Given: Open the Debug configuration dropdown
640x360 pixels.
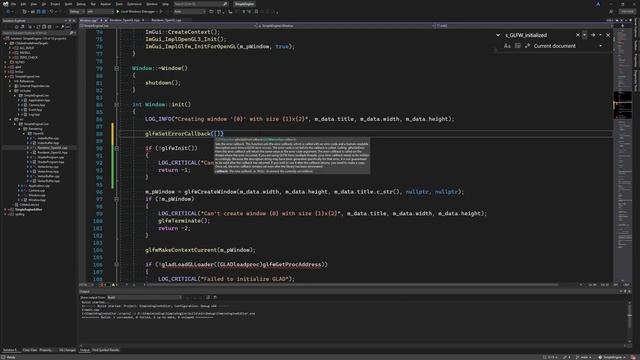Looking at the screenshot, I should point(76,12).
